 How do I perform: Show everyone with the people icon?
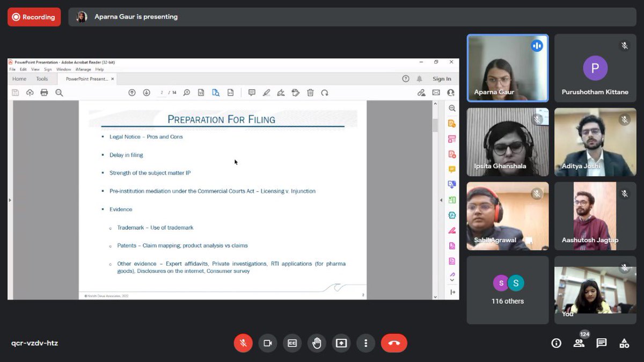(x=579, y=343)
